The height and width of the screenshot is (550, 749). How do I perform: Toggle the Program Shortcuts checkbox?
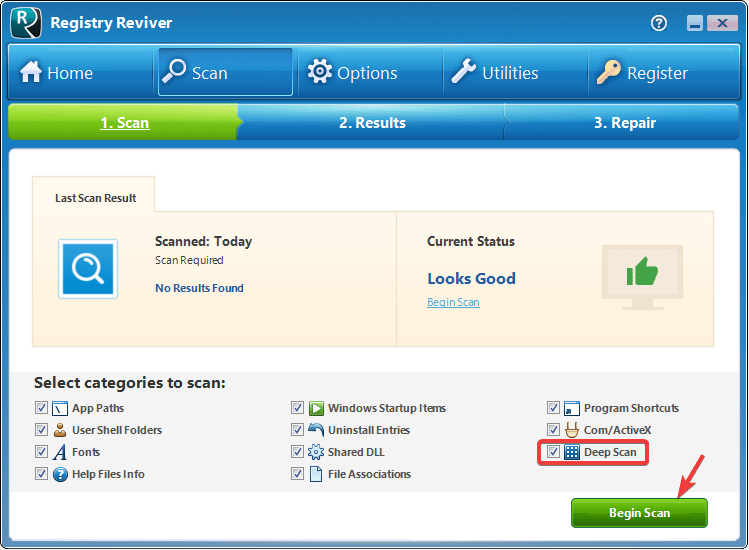pyautogui.click(x=553, y=408)
